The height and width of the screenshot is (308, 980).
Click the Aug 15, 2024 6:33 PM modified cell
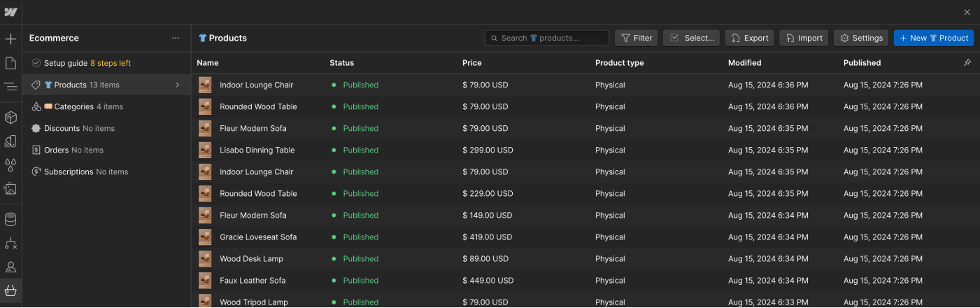pyautogui.click(x=768, y=302)
